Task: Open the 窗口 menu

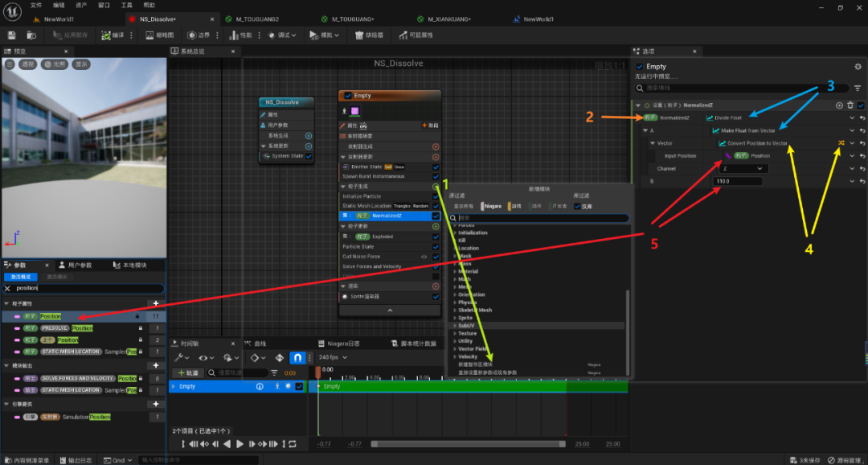Action: coord(104,5)
